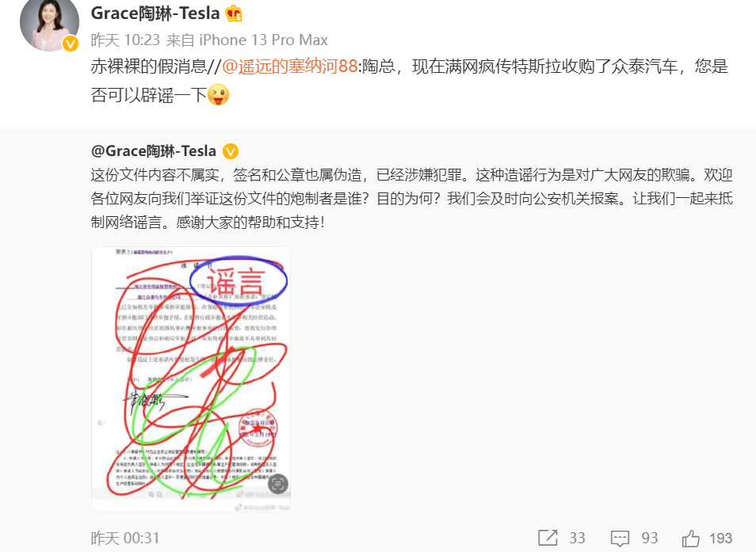Click the 昨天 00:31 quoted post timestamp
The height and width of the screenshot is (552, 756).
(x=125, y=538)
